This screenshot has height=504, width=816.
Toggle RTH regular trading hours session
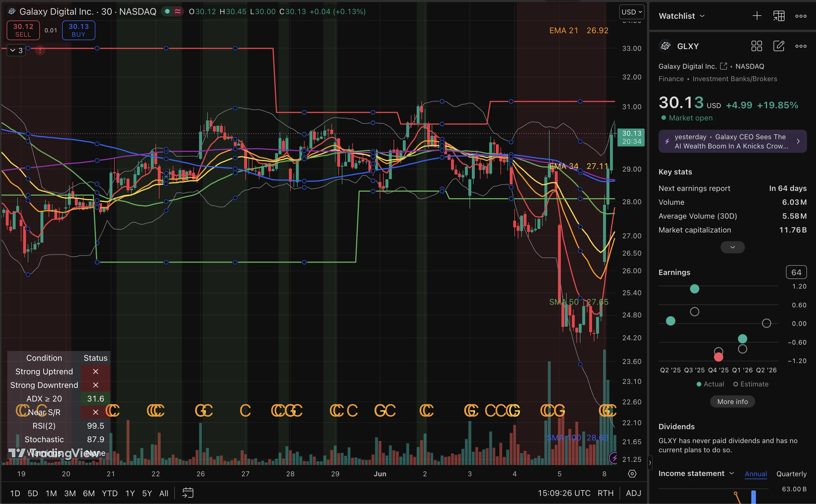(605, 493)
